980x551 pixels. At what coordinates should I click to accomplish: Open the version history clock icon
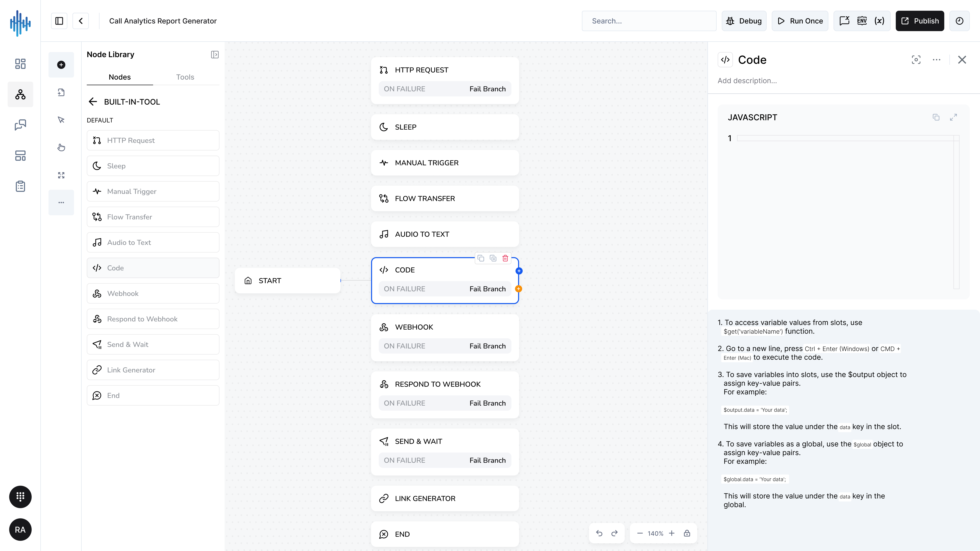959,21
